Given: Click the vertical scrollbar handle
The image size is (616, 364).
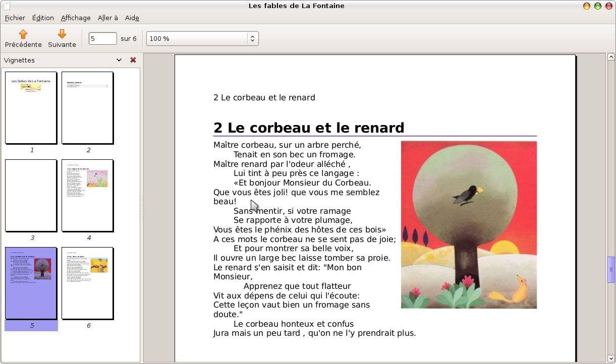Looking at the screenshot, I should (611, 269).
